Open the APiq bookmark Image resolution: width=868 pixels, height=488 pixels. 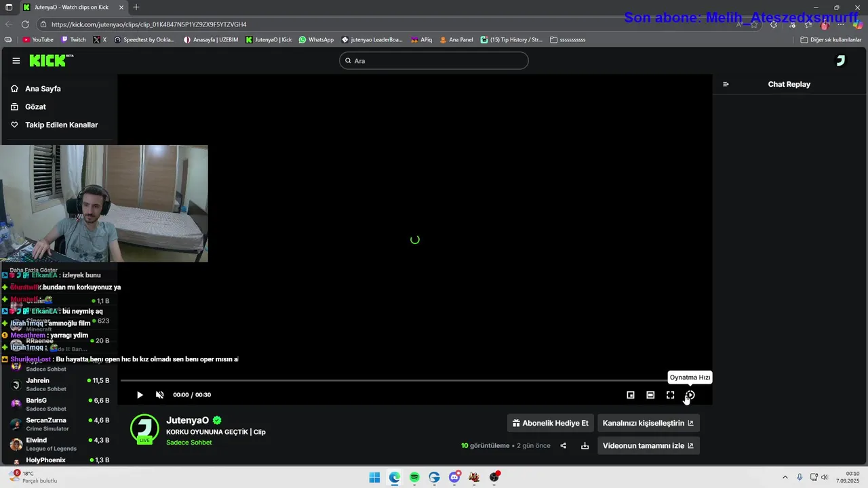421,40
